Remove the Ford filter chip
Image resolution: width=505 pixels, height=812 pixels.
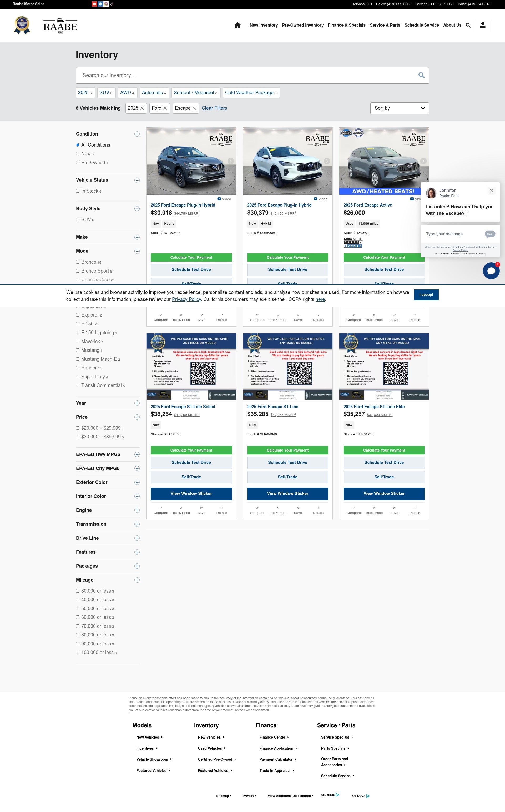[x=165, y=108]
